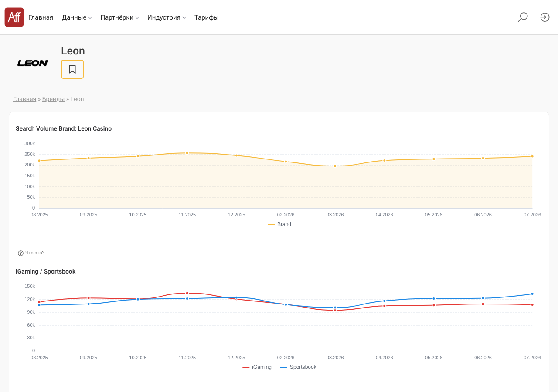Click the blue series point at 05.2026
Viewport: 558px width, 392px height.
434,298
